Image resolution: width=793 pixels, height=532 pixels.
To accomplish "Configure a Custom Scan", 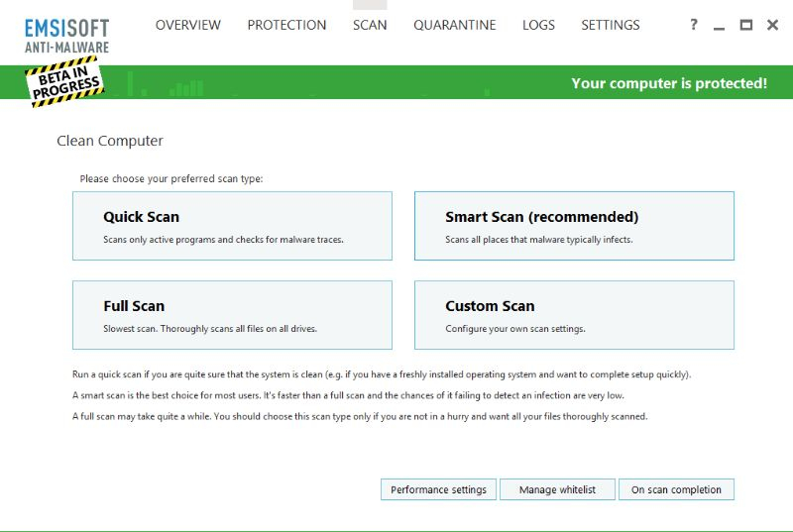I will coord(574,315).
